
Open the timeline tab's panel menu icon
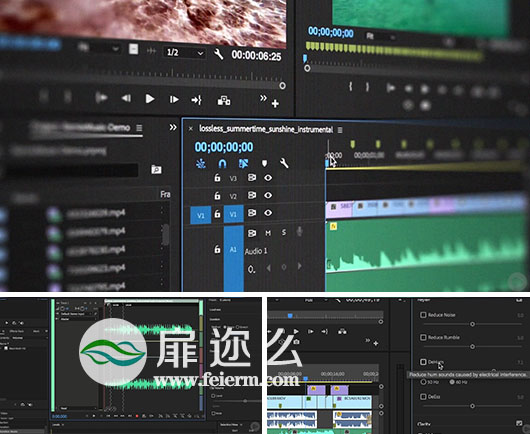(340, 130)
